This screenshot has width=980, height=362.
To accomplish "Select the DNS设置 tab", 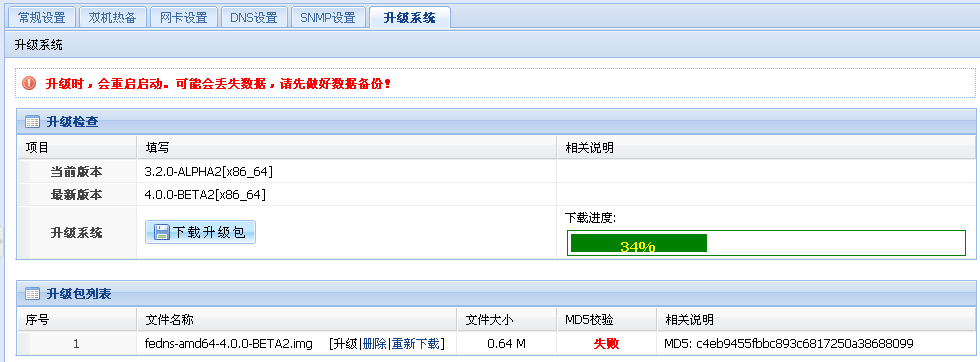I will (254, 18).
